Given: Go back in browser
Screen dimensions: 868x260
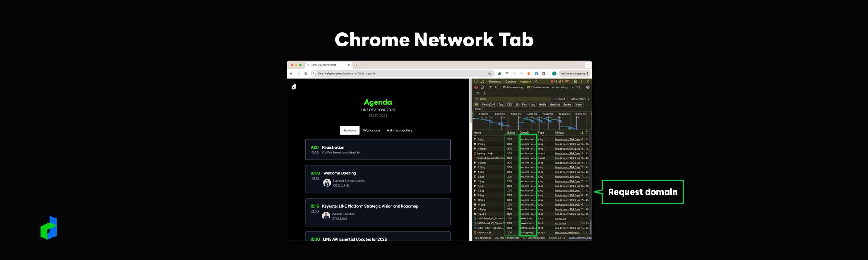Looking at the screenshot, I should pyautogui.click(x=291, y=74).
